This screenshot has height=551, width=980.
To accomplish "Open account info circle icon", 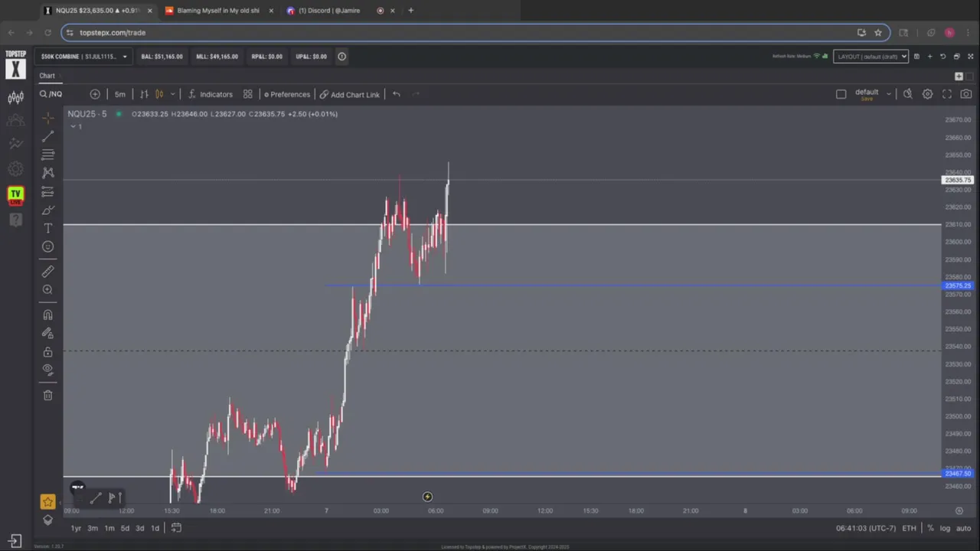I will pyautogui.click(x=342, y=57).
